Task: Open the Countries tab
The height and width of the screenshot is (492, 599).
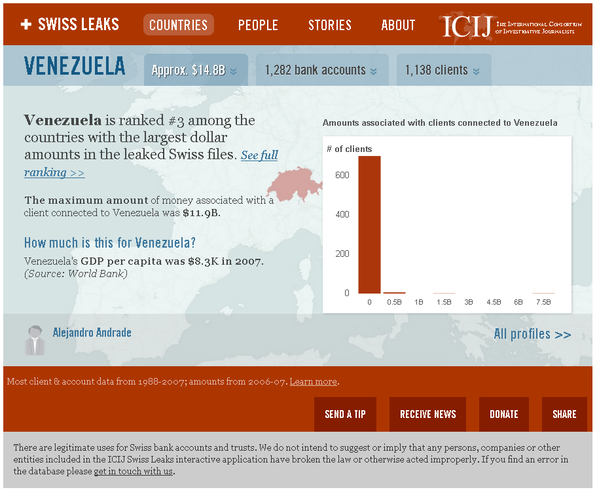Action: 178,25
